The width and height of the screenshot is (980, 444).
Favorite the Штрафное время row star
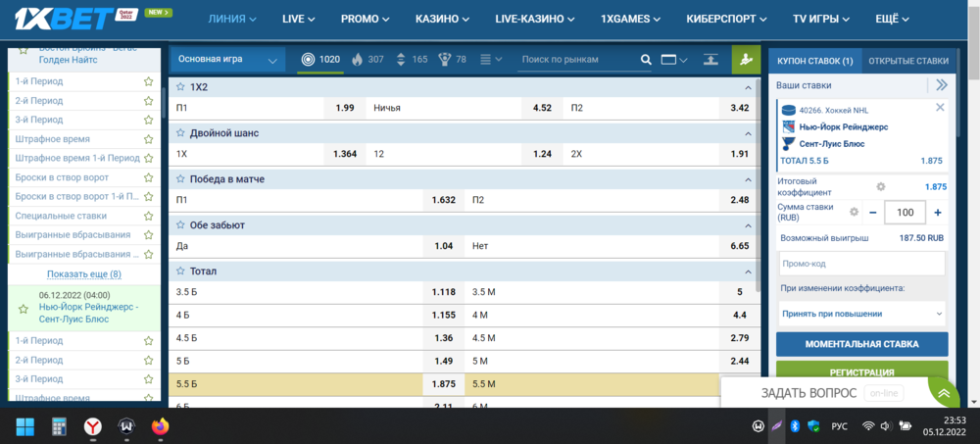coord(148,139)
